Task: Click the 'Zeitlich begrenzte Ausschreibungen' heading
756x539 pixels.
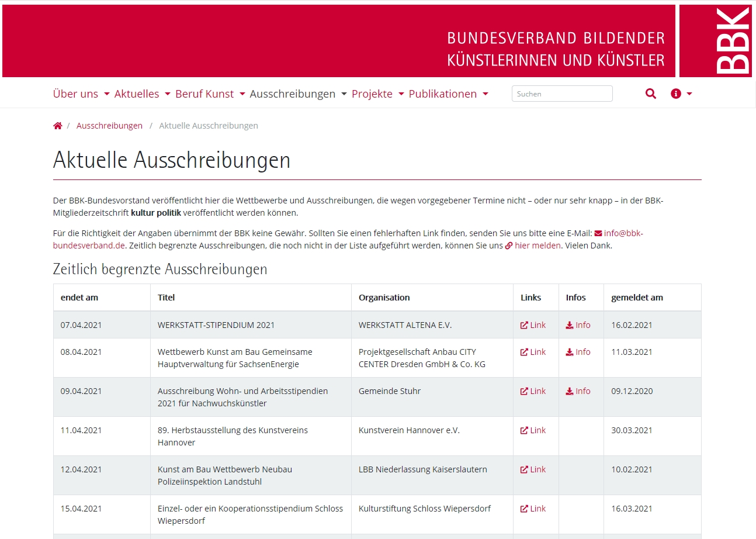Action: tap(160, 269)
